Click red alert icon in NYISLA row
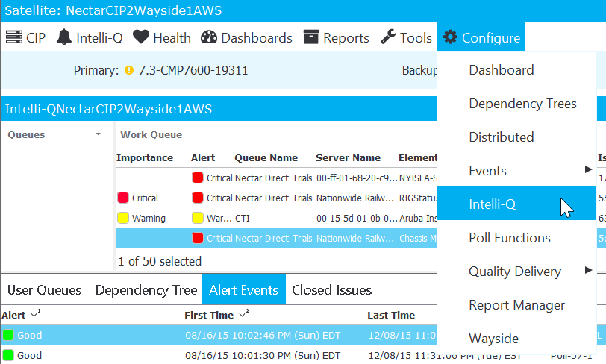 point(198,178)
